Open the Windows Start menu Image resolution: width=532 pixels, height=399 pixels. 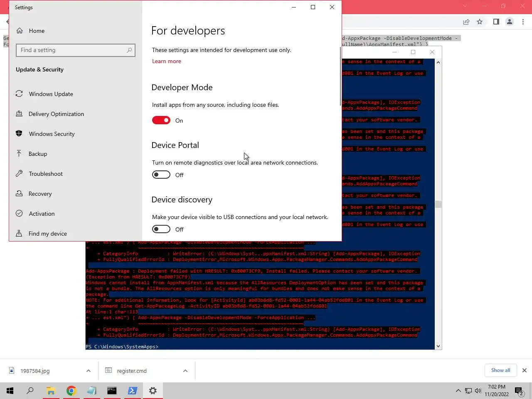(10, 391)
